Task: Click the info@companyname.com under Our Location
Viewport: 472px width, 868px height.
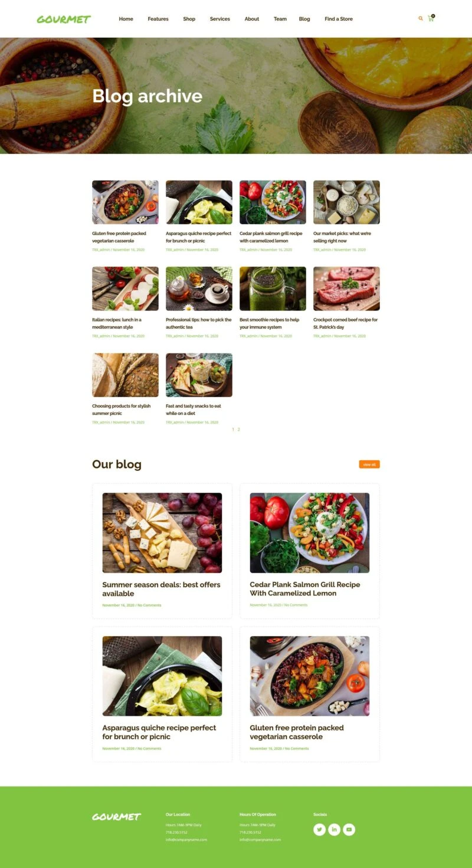Action: tap(186, 840)
